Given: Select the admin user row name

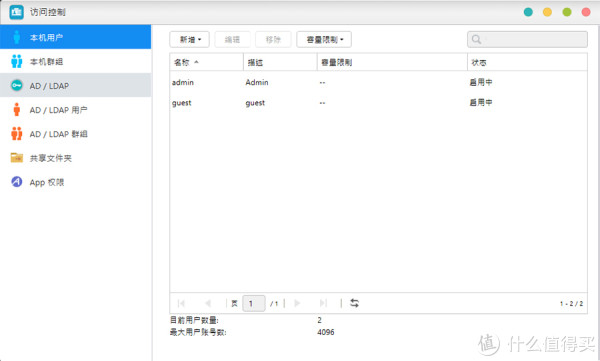Looking at the screenshot, I should point(183,82).
